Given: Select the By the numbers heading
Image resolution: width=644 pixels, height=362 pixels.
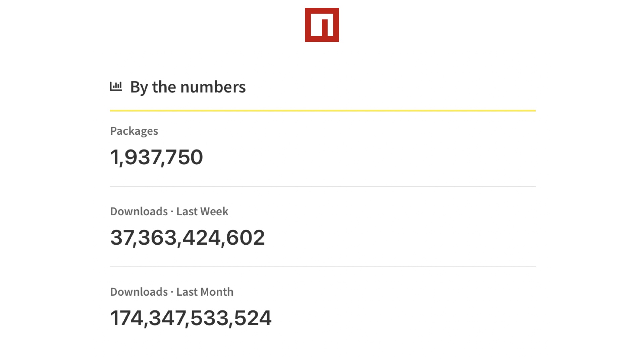Looking at the screenshot, I should pos(188,87).
